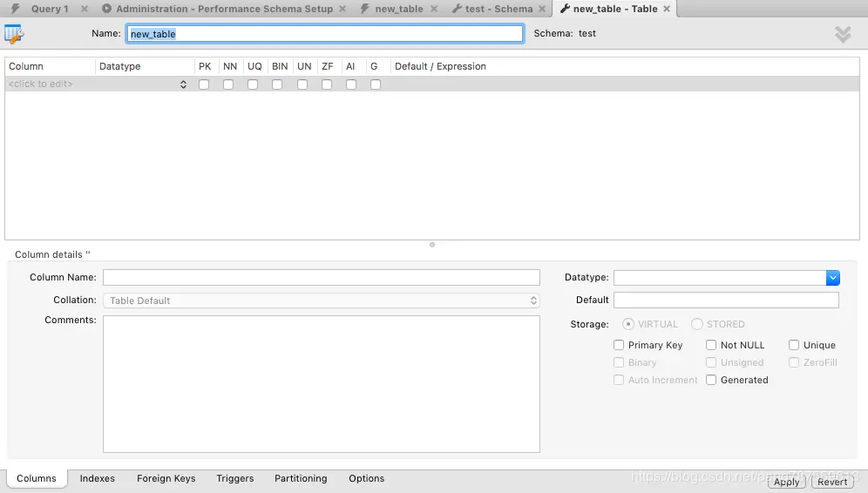Screen dimensions: 868x493
Task: Open the Partitioning tab
Action: [301, 478]
